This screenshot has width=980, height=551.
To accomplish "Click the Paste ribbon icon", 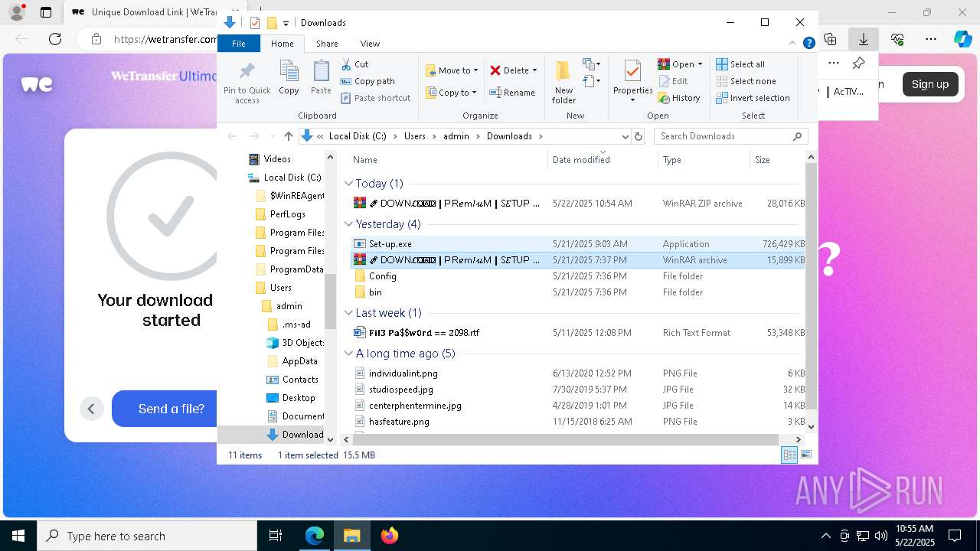I will pos(321,78).
